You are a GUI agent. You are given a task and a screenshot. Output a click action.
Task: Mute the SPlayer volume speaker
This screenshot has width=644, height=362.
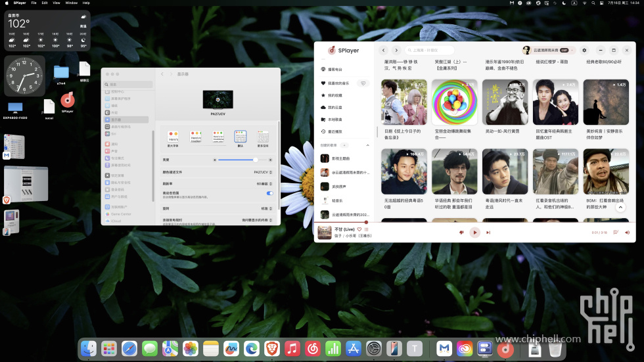627,233
